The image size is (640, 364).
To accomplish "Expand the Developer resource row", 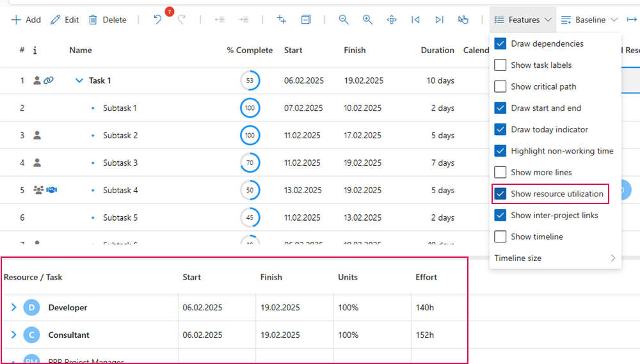I will 13,308.
